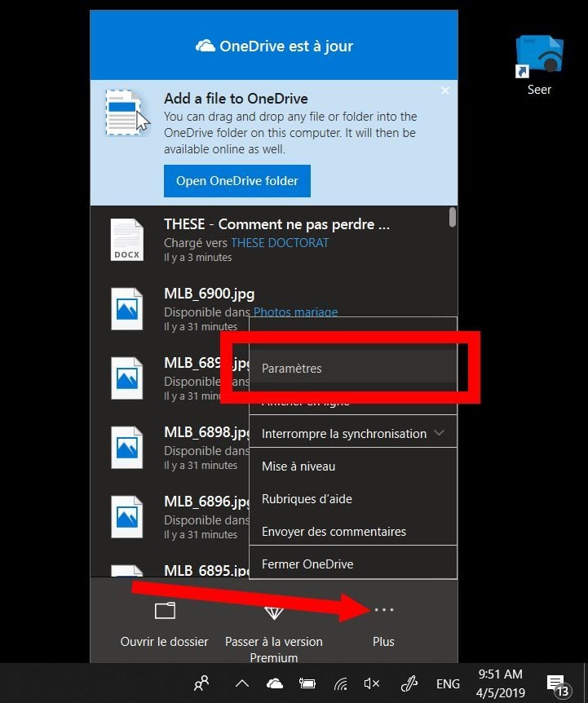Image resolution: width=588 pixels, height=703 pixels.
Task: Click the timestamp beneath MLB_6898.jpg
Action: tap(201, 466)
